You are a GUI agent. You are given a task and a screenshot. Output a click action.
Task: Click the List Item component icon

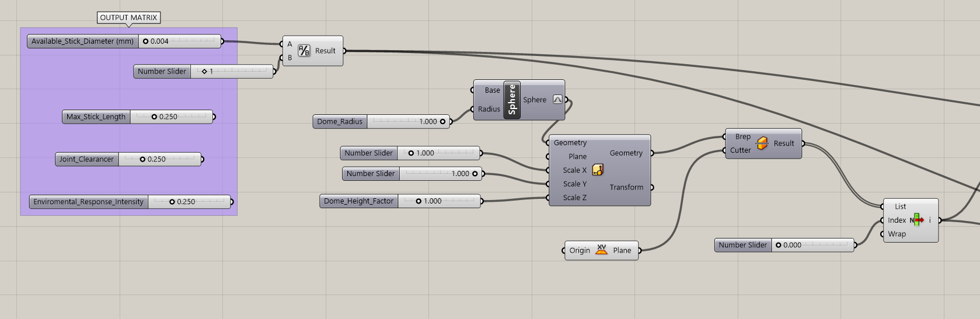(x=917, y=220)
